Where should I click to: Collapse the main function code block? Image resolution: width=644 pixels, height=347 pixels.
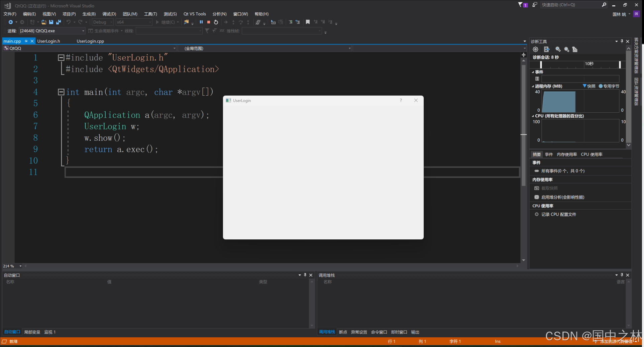coord(61,92)
